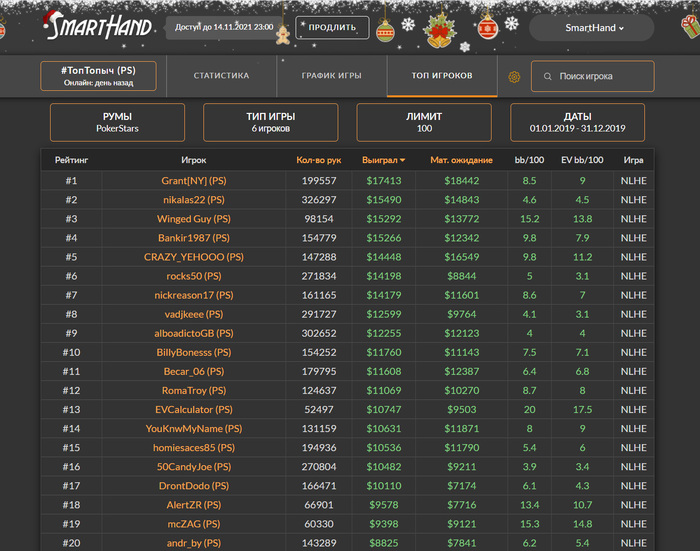
Task: Open the ТИП ИГРЫ 6 игроков selector
Action: coord(270,122)
